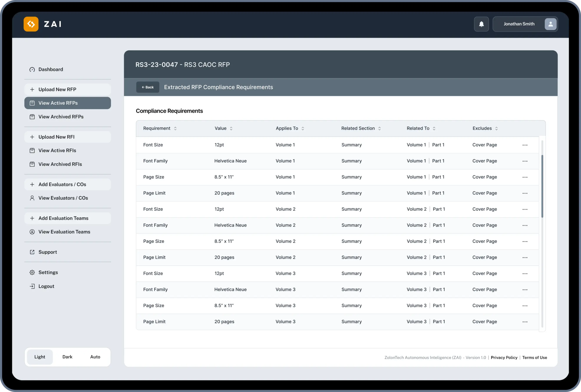Open View Archived RFPs page
The image size is (581, 392).
click(x=61, y=117)
